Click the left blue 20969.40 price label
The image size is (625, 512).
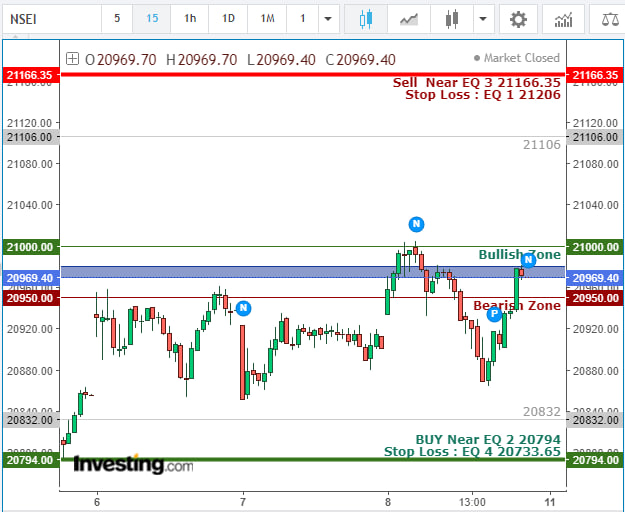pos(30,278)
